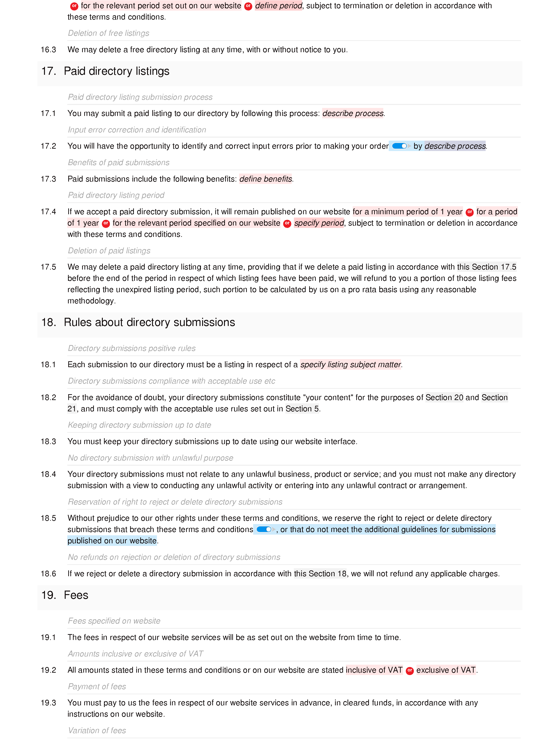Expand section 17 Paid directory listings heading
This screenshot has width=560, height=739.
[x=117, y=71]
